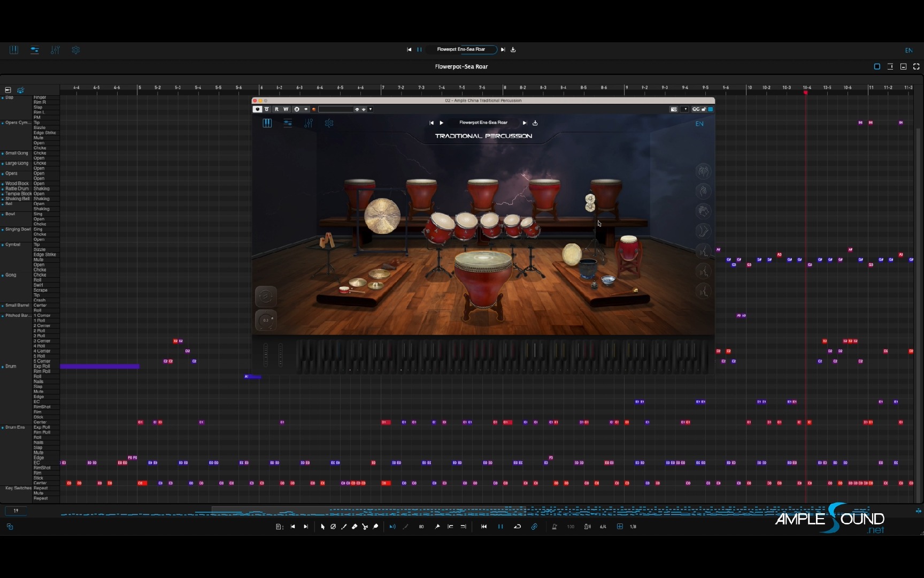The image size is (924, 578).
Task: Open the mixer tab in the plugin window
Action: coord(309,123)
